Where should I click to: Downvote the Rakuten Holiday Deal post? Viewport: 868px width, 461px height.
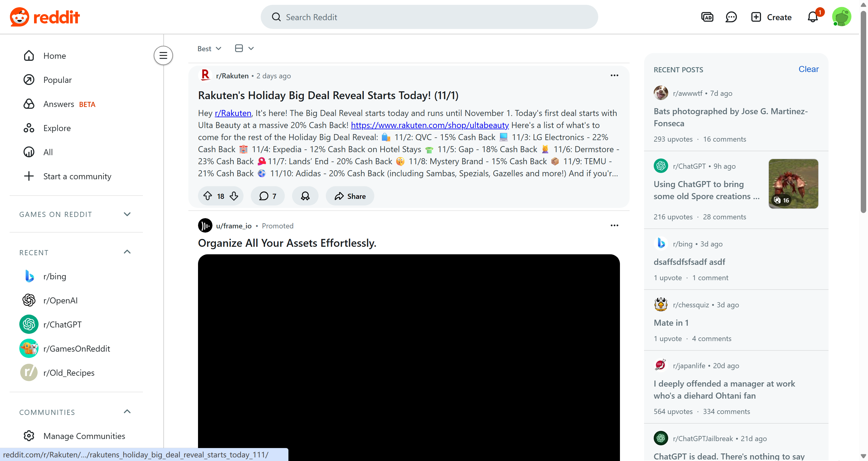[234, 196]
